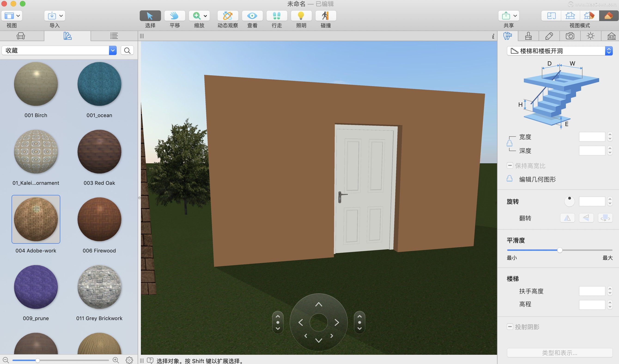Click the 深度 stepper arrows
The image size is (619, 364).
click(610, 150)
